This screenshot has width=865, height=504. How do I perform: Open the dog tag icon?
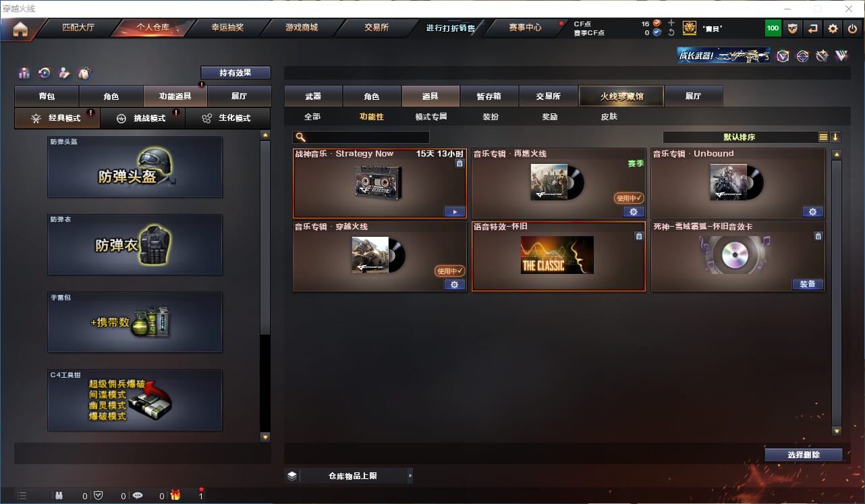point(84,73)
